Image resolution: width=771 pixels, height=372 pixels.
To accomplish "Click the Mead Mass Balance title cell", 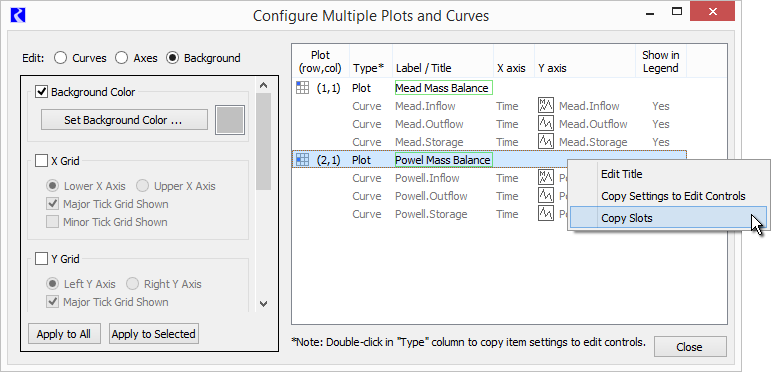I will tap(444, 88).
